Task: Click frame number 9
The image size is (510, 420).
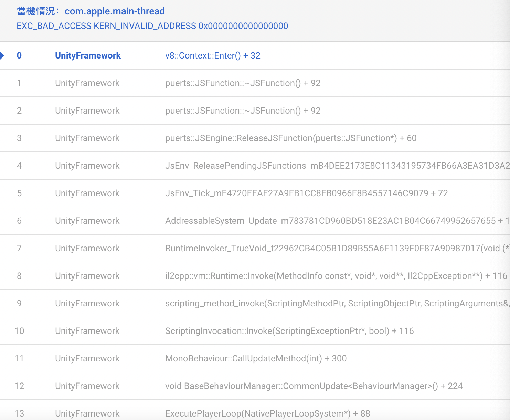Action: click(19, 303)
